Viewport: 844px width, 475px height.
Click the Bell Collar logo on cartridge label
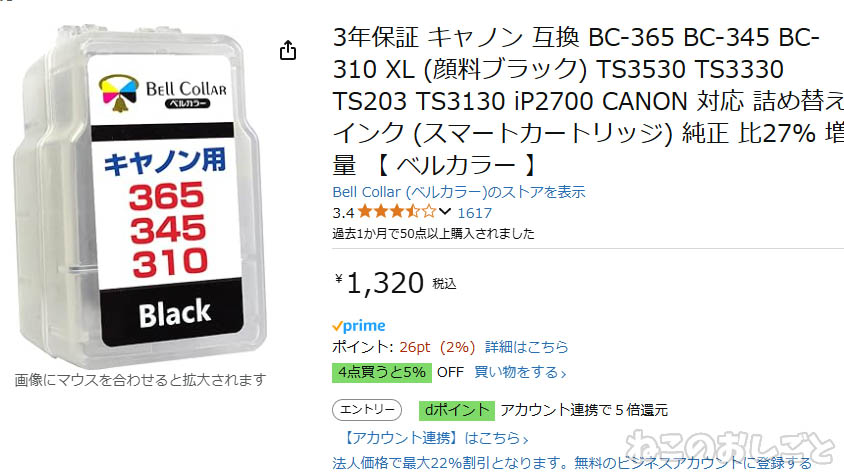coord(162,93)
